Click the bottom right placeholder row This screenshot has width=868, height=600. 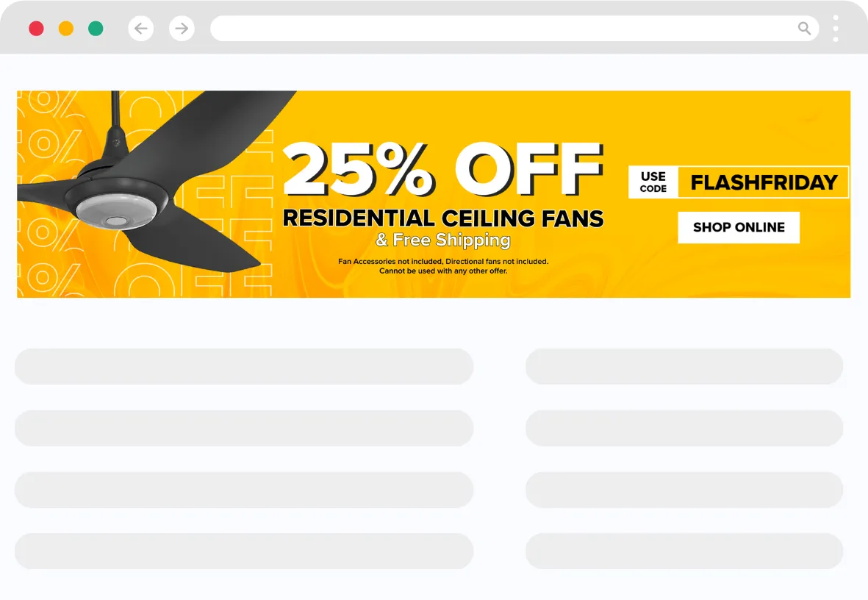[684, 551]
